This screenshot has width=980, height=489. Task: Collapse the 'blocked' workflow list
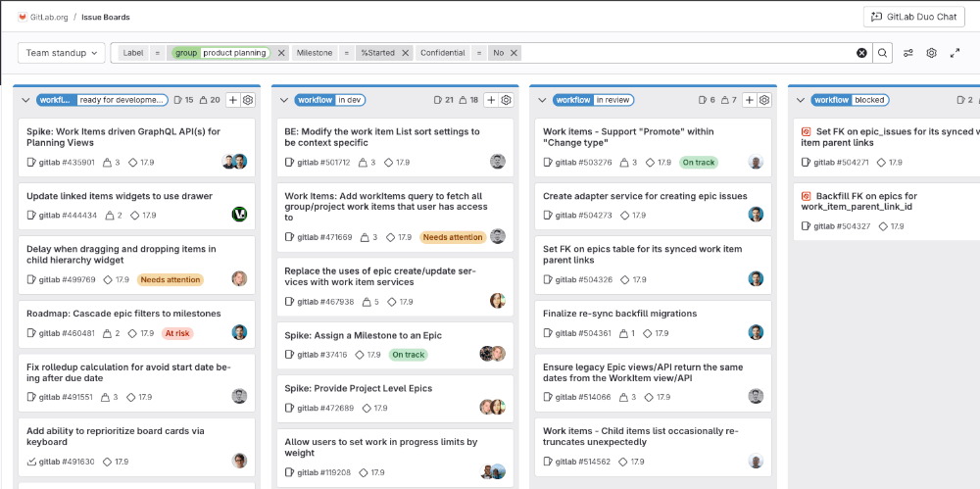pos(801,100)
